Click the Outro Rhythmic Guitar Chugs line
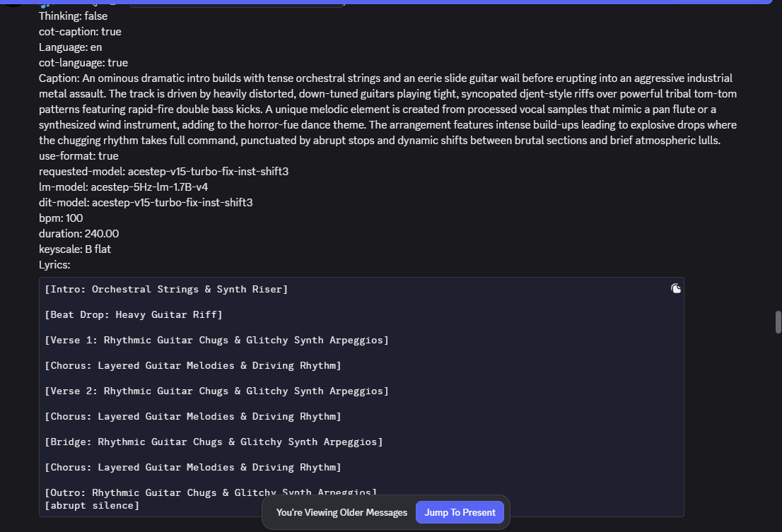Viewport: 782px width, 532px height. point(211,492)
